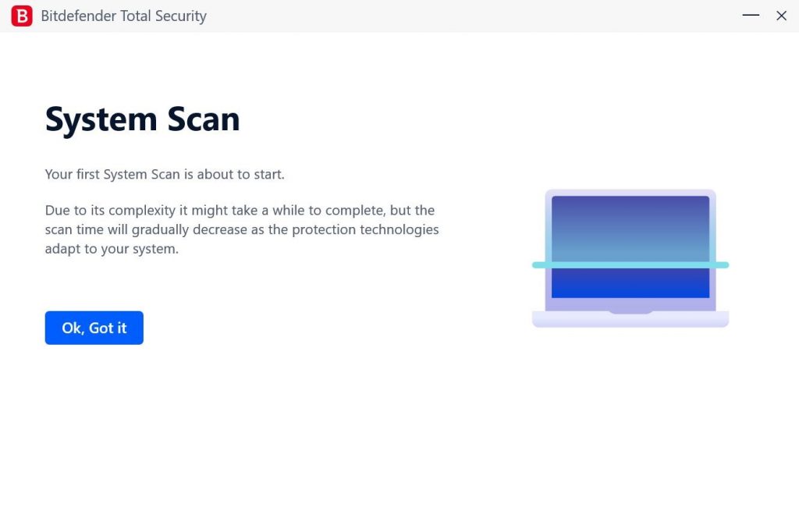This screenshot has width=799, height=532.
Task: Click the first scan description sentence
Action: tap(164, 174)
